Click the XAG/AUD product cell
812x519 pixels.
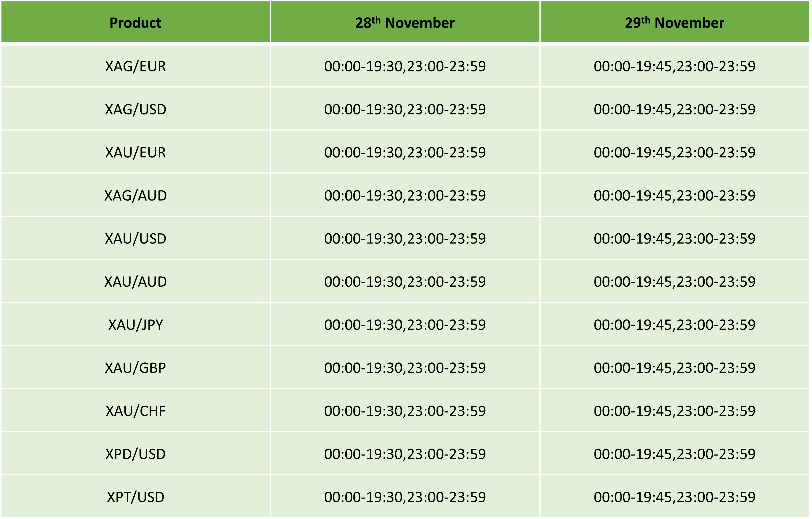pos(135,195)
